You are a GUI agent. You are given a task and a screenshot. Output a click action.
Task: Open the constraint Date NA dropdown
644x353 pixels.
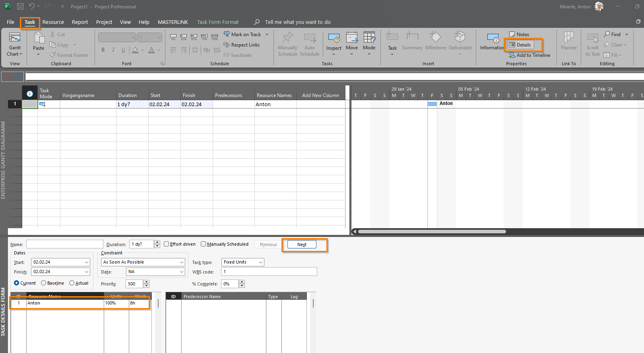(182, 272)
